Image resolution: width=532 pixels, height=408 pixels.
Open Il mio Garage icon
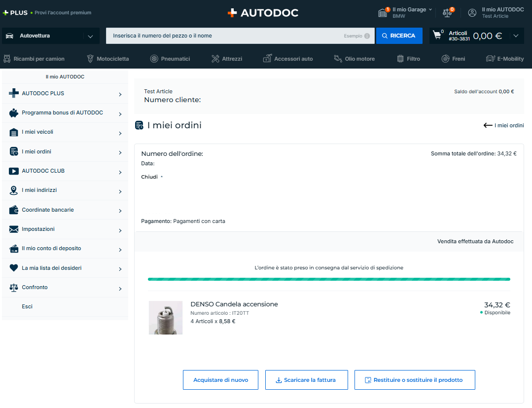[x=383, y=13]
